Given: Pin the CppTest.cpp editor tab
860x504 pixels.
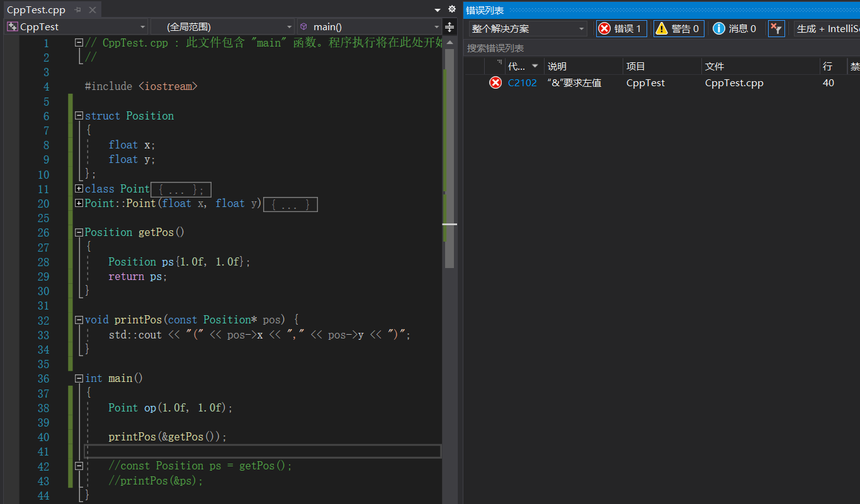Looking at the screenshot, I should pyautogui.click(x=78, y=10).
